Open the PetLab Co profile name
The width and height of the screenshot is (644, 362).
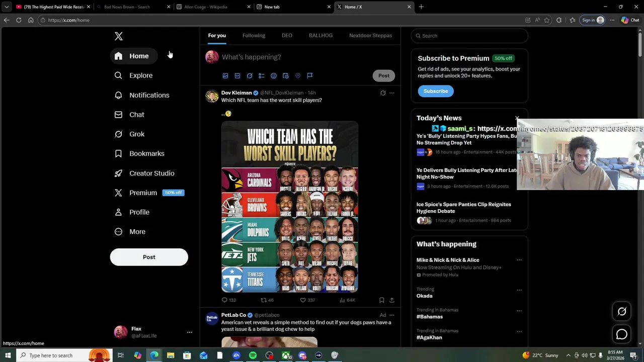pos(233,315)
